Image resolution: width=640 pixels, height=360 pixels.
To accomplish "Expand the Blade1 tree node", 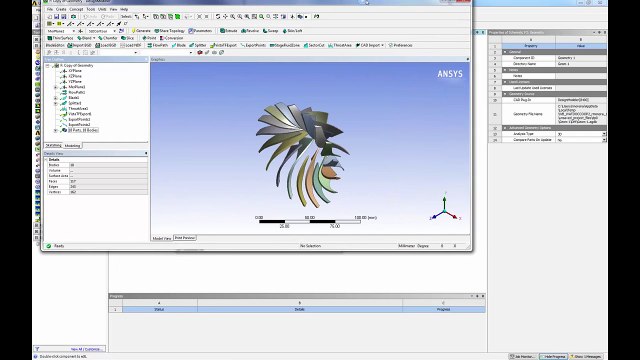I will tap(56, 98).
